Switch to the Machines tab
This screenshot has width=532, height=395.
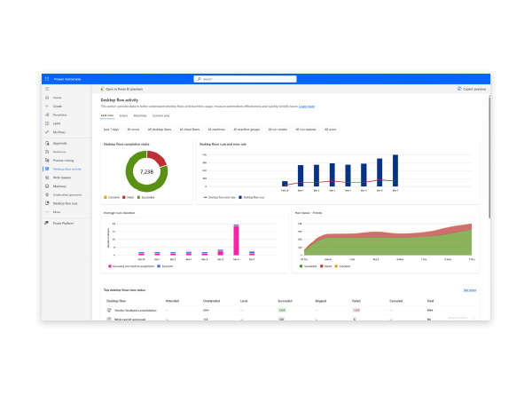[x=140, y=115]
